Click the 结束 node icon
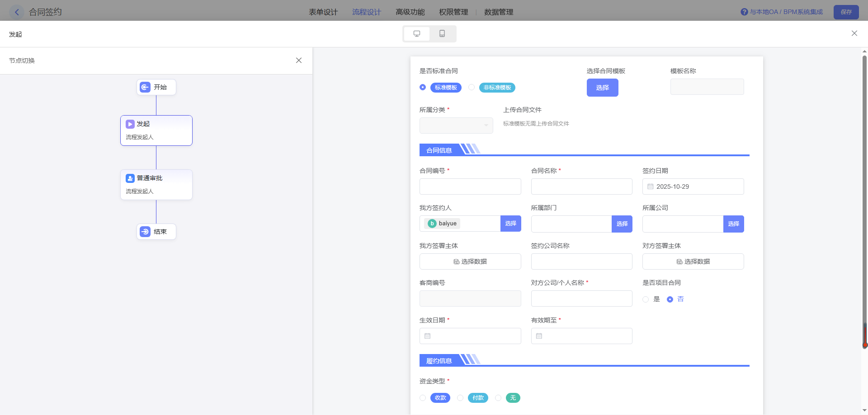The width and height of the screenshot is (868, 415). pos(145,232)
